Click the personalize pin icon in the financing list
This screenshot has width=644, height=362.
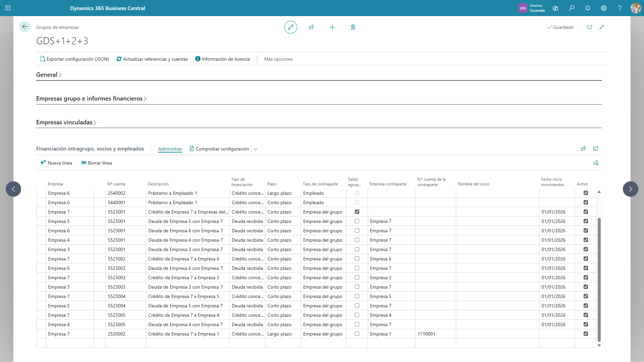[x=596, y=163]
